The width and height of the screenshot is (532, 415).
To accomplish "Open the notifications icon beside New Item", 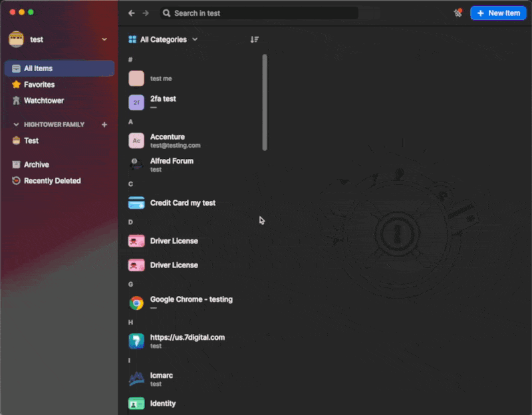I will tap(458, 13).
